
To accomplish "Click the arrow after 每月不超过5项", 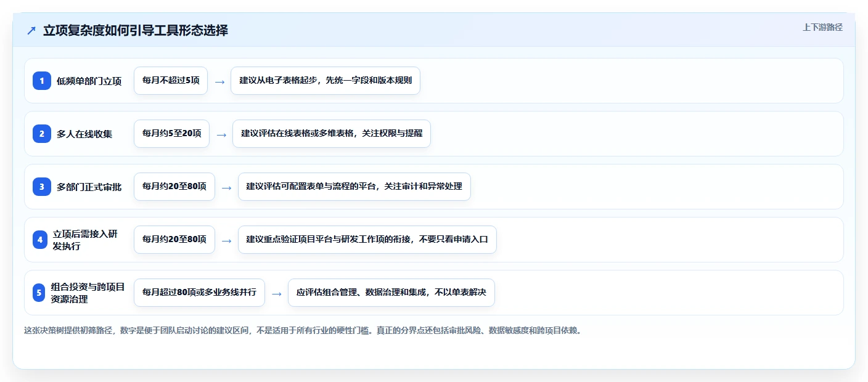I will coord(219,81).
